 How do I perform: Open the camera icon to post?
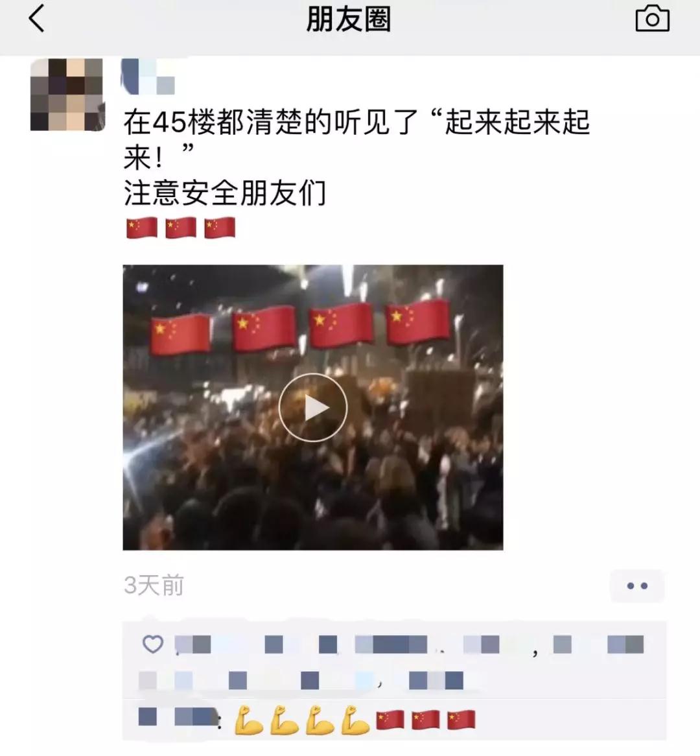tap(652, 18)
